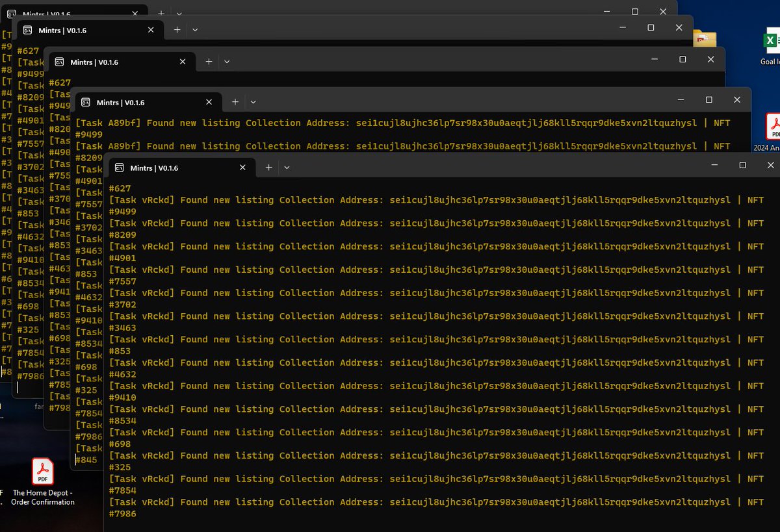Click '#8534' in the frontmost terminal output

coord(122,421)
